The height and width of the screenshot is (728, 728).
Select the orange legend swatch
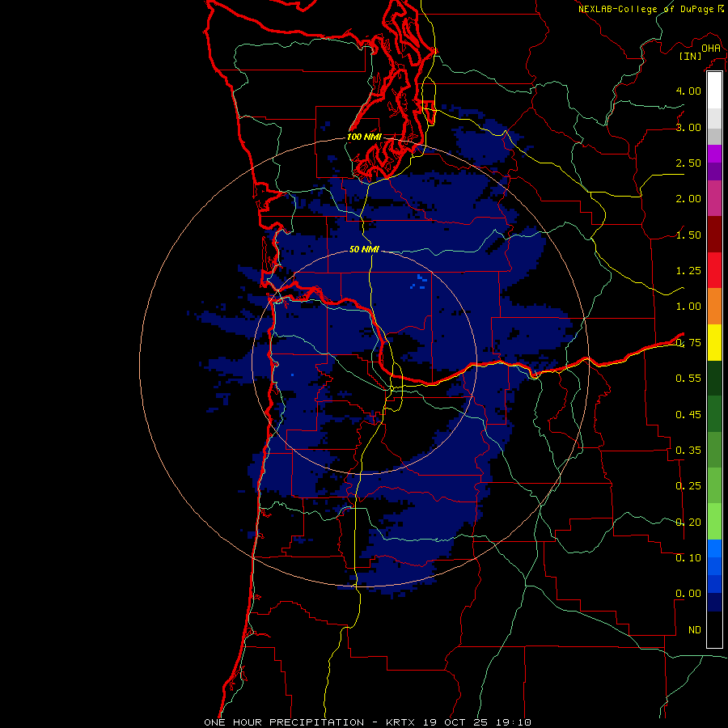(714, 307)
